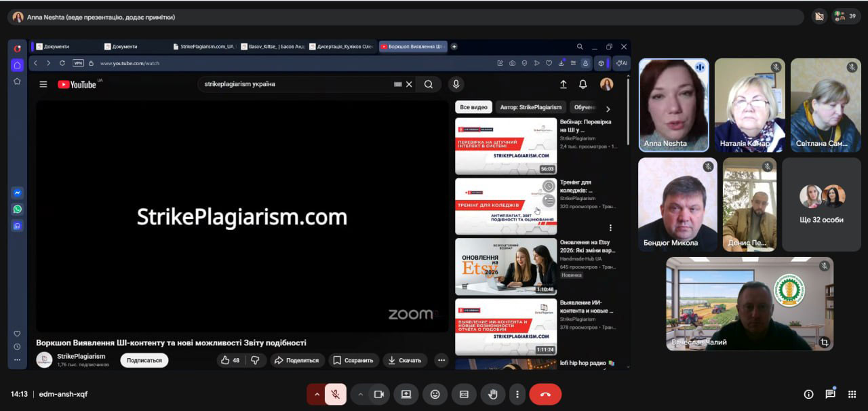Leave the call with the red button
The image size is (868, 411).
(545, 394)
